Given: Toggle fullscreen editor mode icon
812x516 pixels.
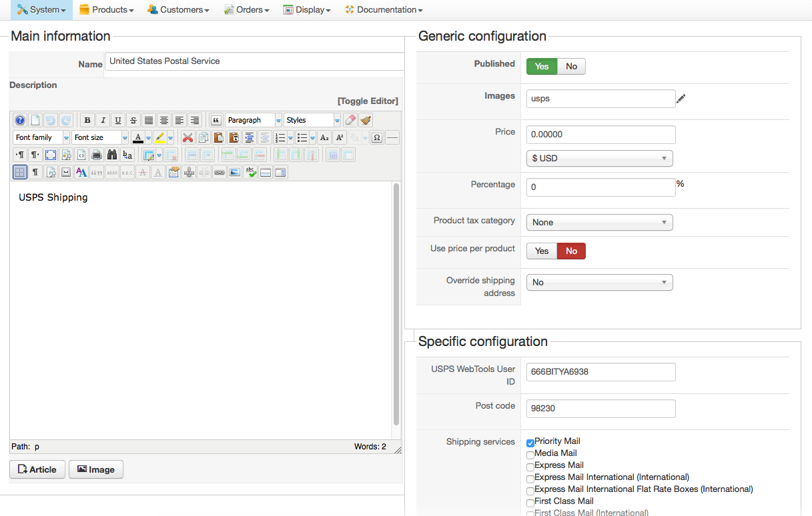Looking at the screenshot, I should point(51,155).
